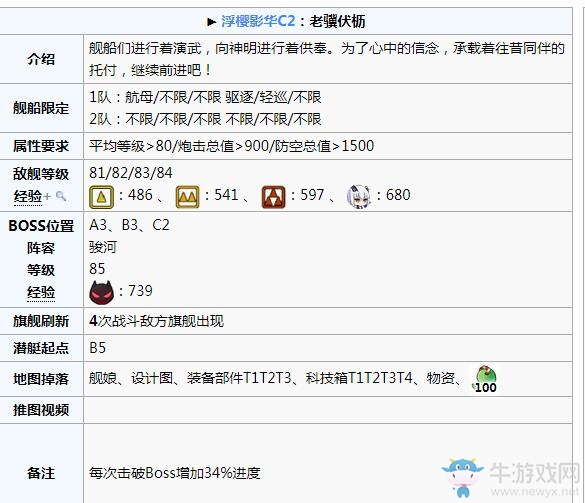Click the double-triangle enemy icon beside 541

coord(187,197)
